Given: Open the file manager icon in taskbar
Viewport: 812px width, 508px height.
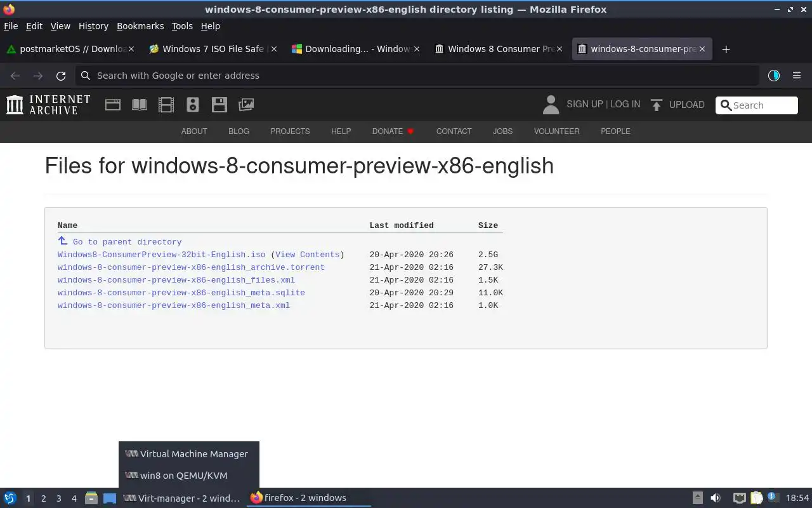Looking at the screenshot, I should [91, 498].
